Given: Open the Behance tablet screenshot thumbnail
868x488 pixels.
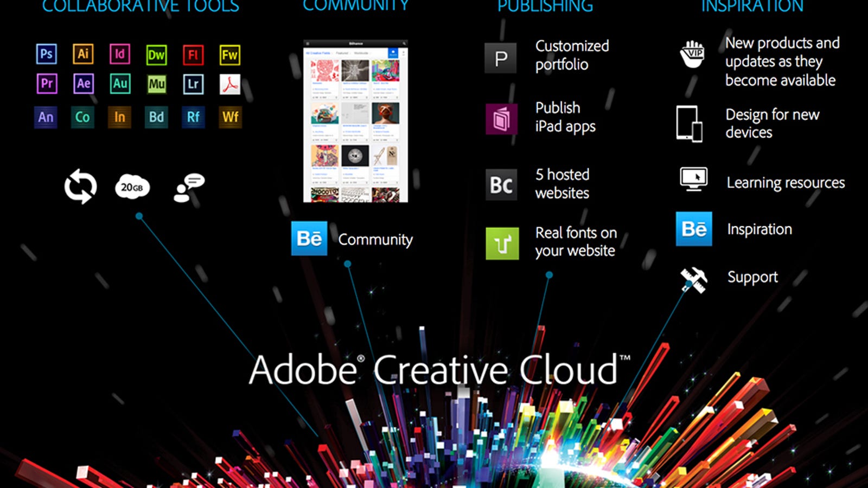Looking at the screenshot, I should [x=355, y=121].
